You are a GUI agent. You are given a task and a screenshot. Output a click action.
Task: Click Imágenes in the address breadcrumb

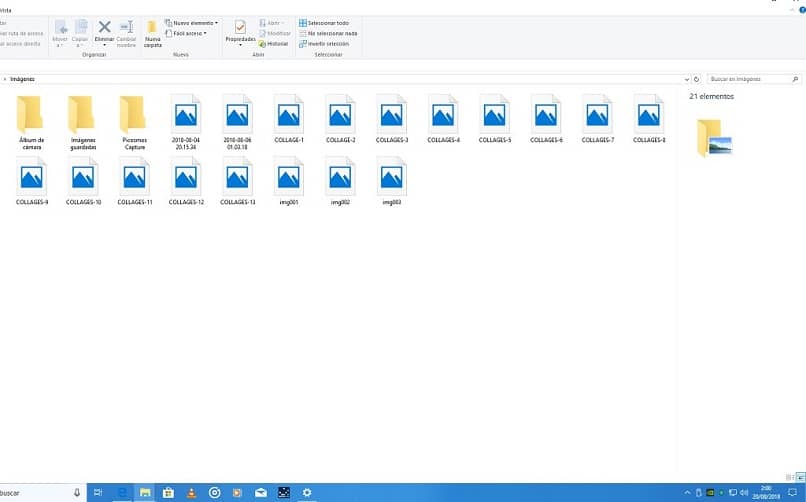[22, 78]
